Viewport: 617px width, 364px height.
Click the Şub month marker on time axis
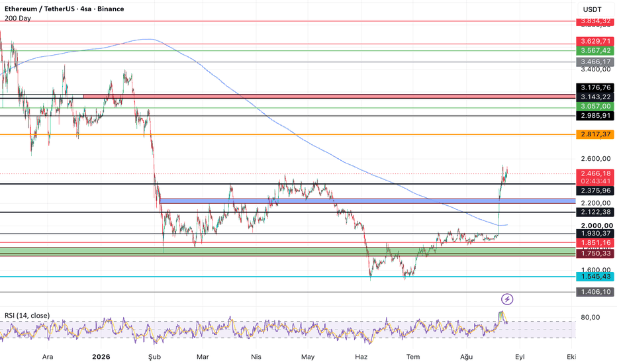[154, 357]
